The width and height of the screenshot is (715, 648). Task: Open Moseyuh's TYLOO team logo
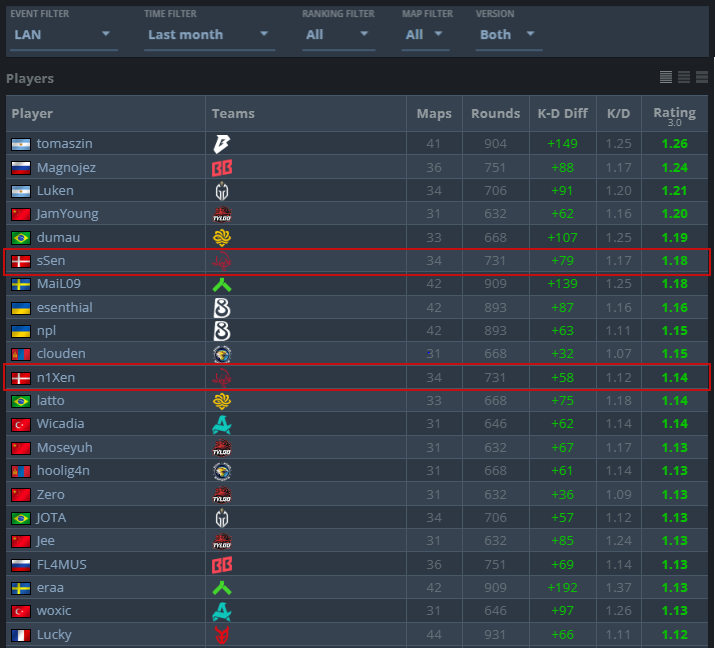[x=222, y=448]
